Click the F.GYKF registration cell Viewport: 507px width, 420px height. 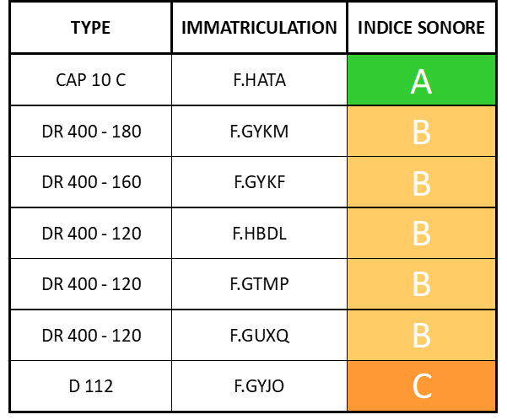coord(259,182)
